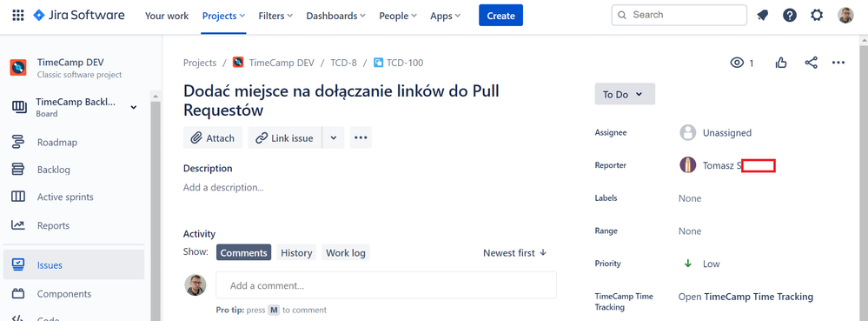Viewport: 868px width, 321px height.
Task: Click the Components sidebar icon
Action: [17, 294]
